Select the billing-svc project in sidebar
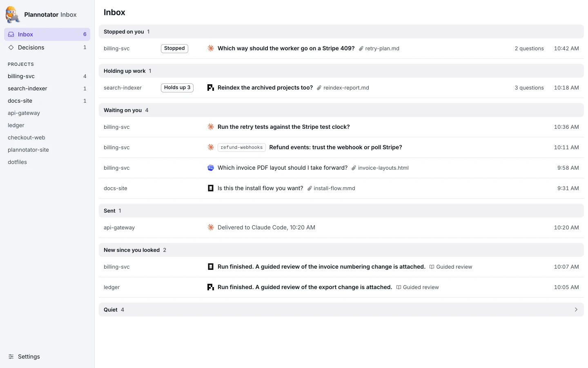This screenshot has width=588, height=368. [47, 76]
